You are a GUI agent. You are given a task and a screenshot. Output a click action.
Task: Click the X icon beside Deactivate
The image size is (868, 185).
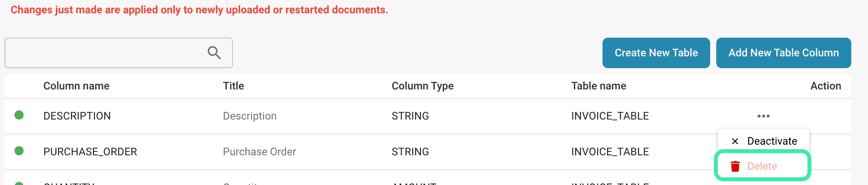tap(735, 141)
